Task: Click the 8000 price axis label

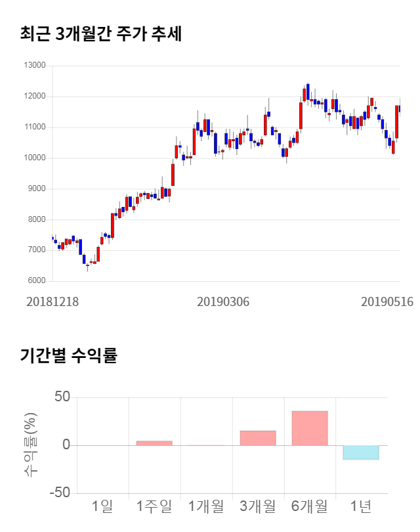Action: 36,220
